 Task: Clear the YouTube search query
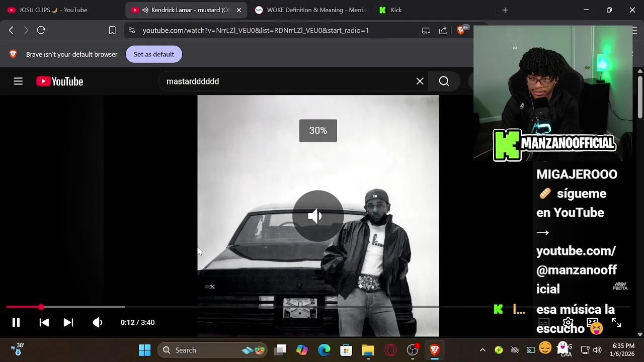coord(420,81)
